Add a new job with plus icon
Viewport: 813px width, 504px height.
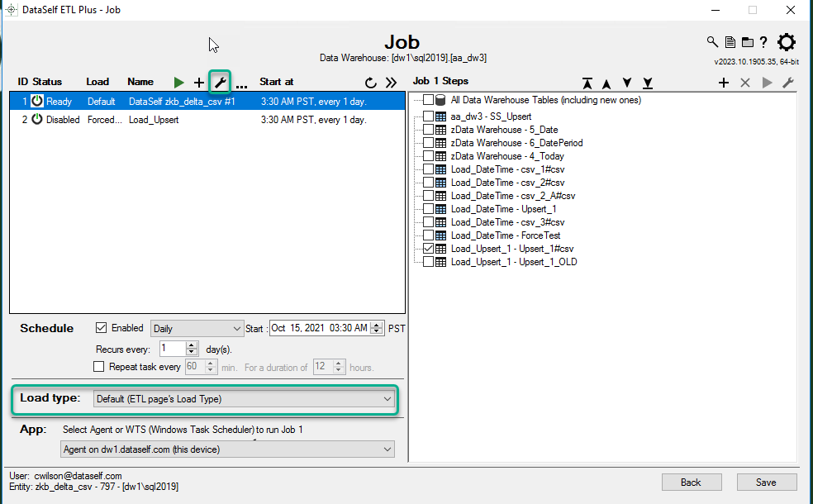click(199, 82)
